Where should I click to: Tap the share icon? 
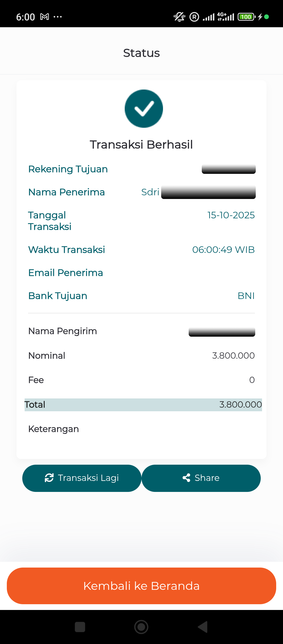click(186, 478)
